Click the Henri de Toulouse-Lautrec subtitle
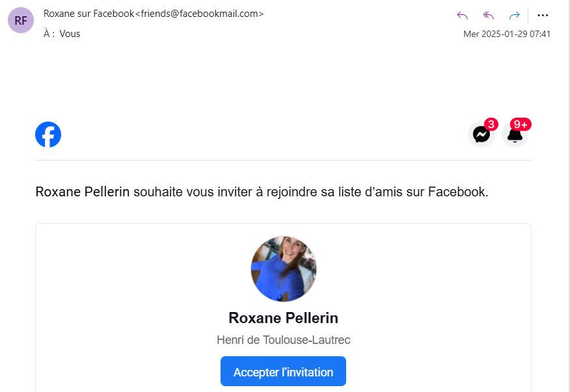Viewport: 570px width, 392px height. pos(284,340)
